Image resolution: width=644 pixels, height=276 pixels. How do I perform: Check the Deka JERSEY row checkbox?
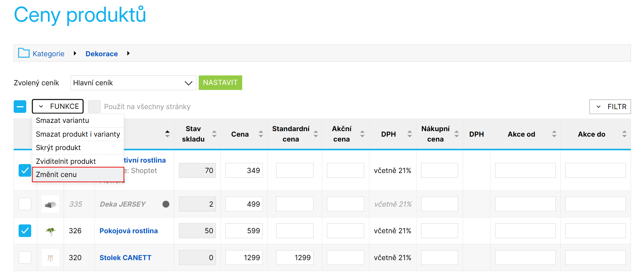pos(25,204)
